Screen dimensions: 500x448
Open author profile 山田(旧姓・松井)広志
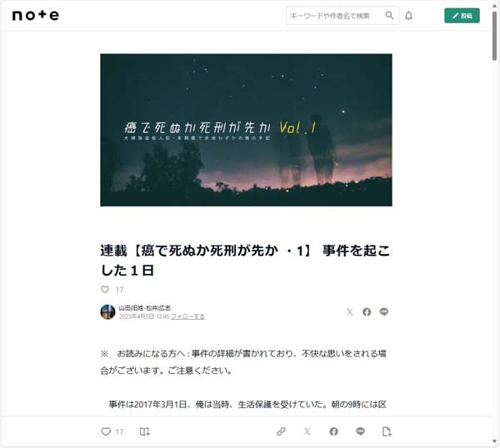[145, 308]
